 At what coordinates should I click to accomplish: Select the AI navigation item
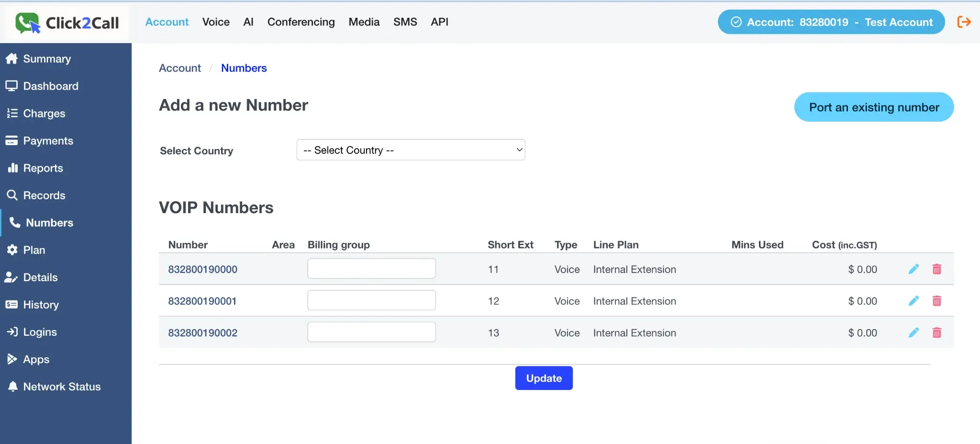point(248,22)
